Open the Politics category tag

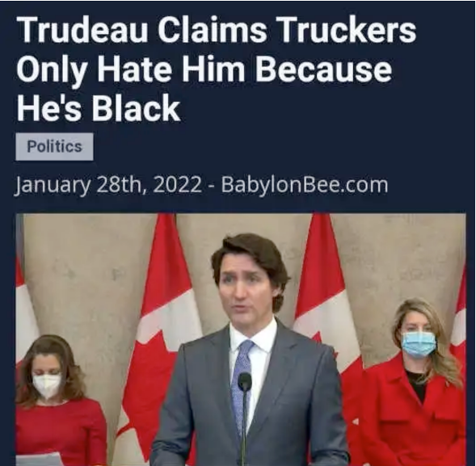pyautogui.click(x=54, y=146)
